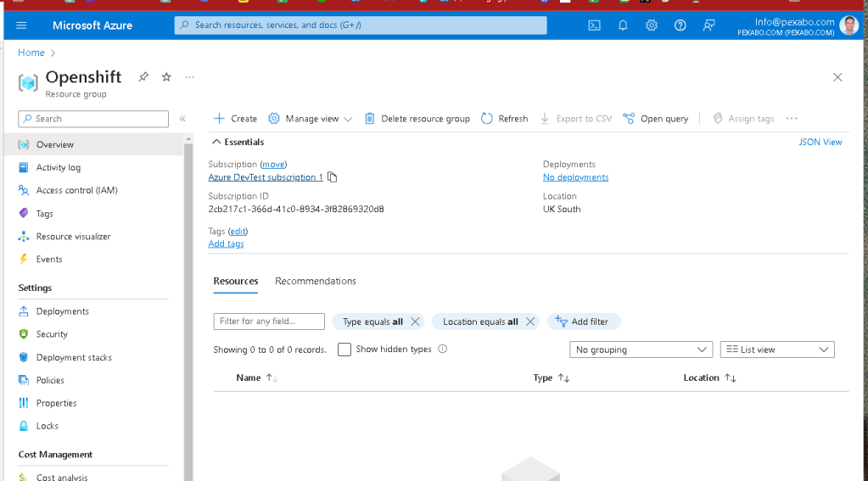Go to the Home breadcrumb
The height and width of the screenshot is (481, 868).
pyautogui.click(x=31, y=53)
